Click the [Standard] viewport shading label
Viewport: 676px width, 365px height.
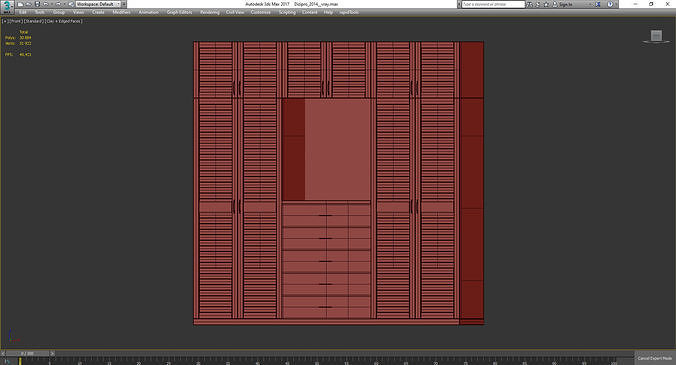(x=34, y=21)
